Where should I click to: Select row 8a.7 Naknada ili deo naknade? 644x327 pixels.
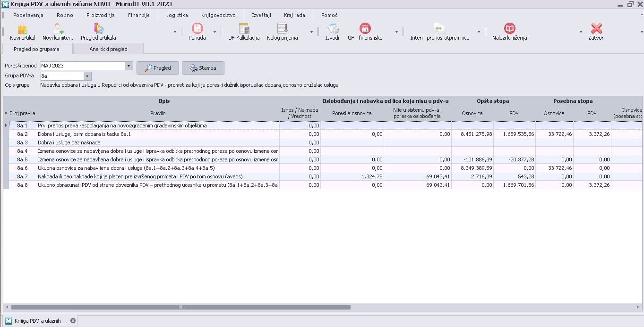tap(158, 176)
